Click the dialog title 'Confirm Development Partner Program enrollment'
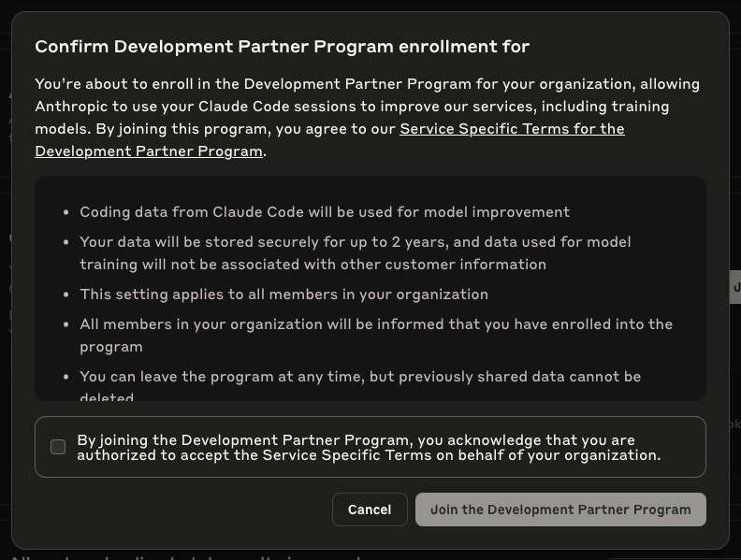741x560 pixels. (x=283, y=47)
